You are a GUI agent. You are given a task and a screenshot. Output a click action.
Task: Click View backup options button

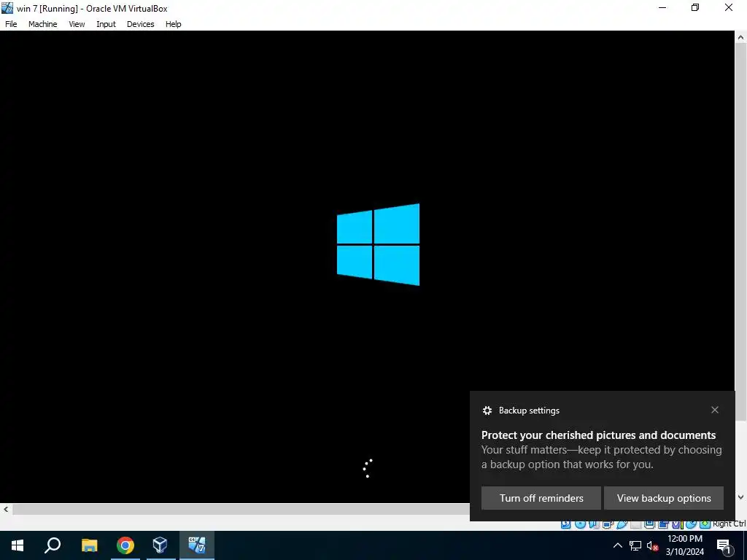[664, 498]
